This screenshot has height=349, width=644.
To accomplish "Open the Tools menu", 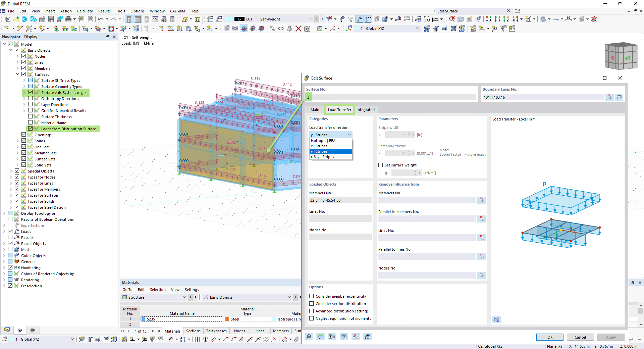I will 120,11.
